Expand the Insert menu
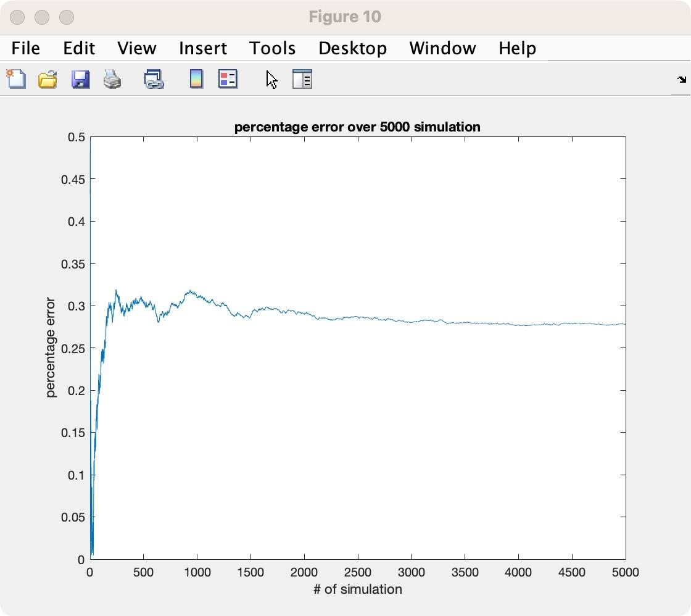This screenshot has width=691, height=616. tap(203, 48)
